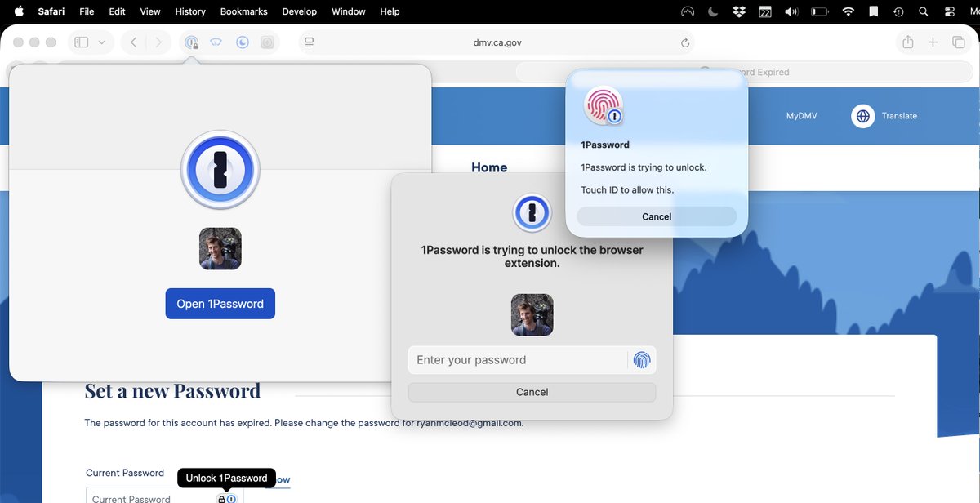This screenshot has height=503, width=980.
Task: Click the battery status icon
Action: click(x=820, y=11)
